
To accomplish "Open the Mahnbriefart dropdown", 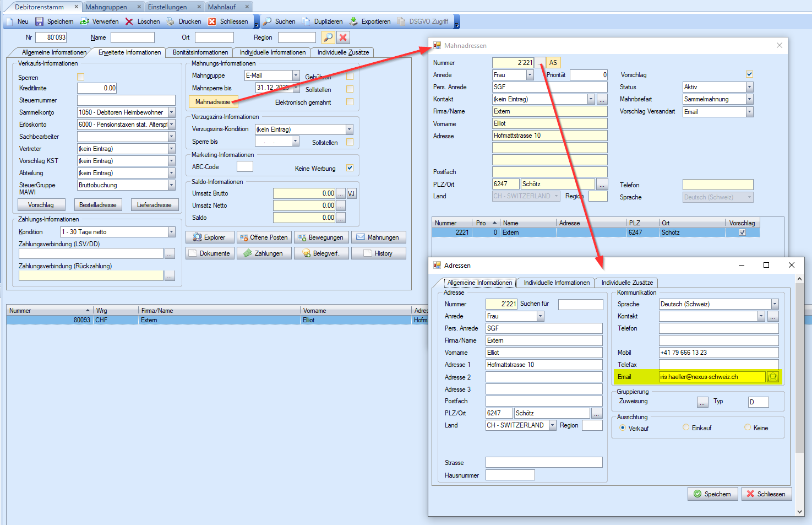I will [749, 99].
